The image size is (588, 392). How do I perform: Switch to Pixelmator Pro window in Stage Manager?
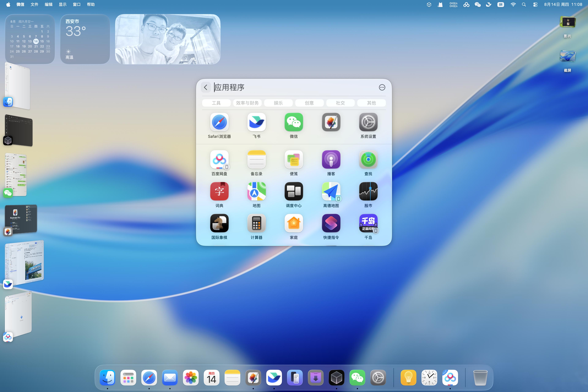tap(21, 219)
